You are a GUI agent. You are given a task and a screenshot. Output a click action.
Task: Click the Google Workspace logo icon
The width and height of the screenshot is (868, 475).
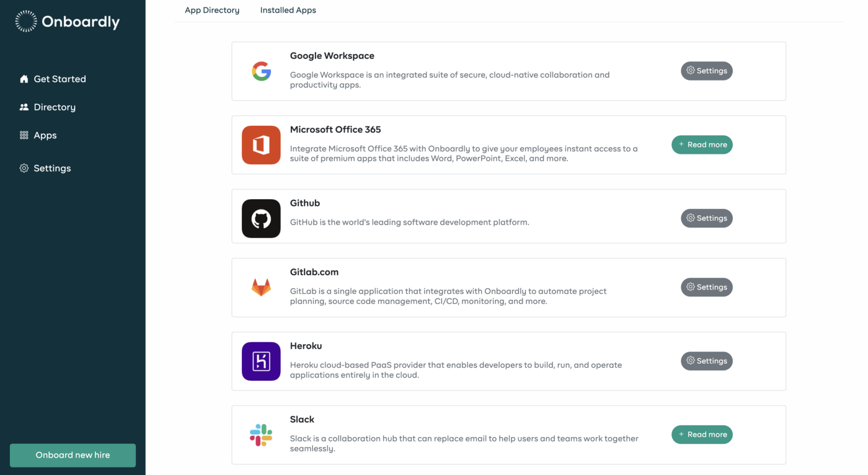point(261,71)
